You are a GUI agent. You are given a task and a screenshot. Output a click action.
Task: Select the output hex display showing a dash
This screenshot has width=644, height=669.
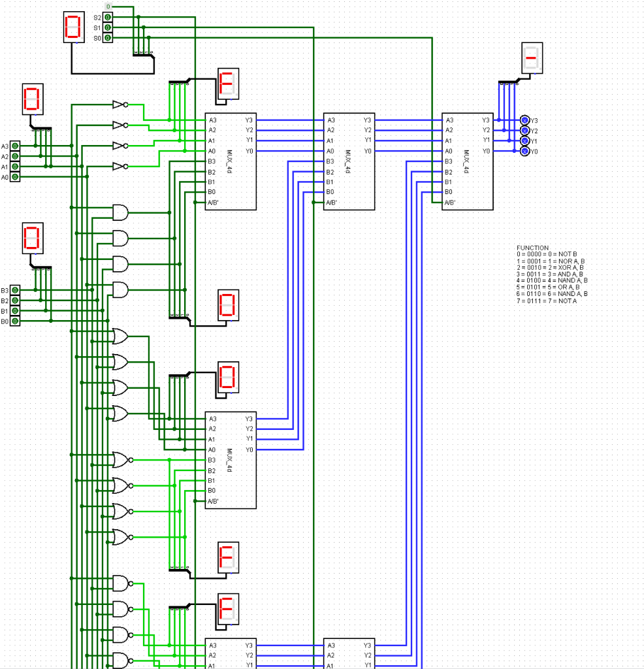tap(532, 58)
